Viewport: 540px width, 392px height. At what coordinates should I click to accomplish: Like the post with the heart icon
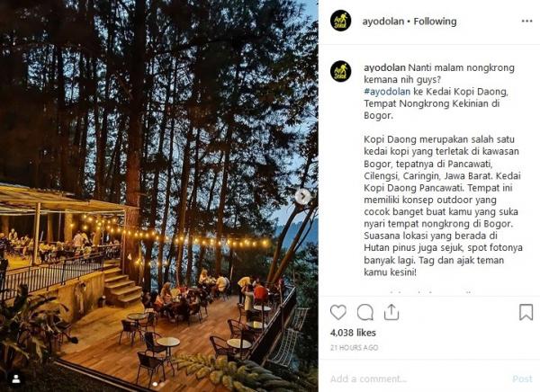pyautogui.click(x=338, y=313)
